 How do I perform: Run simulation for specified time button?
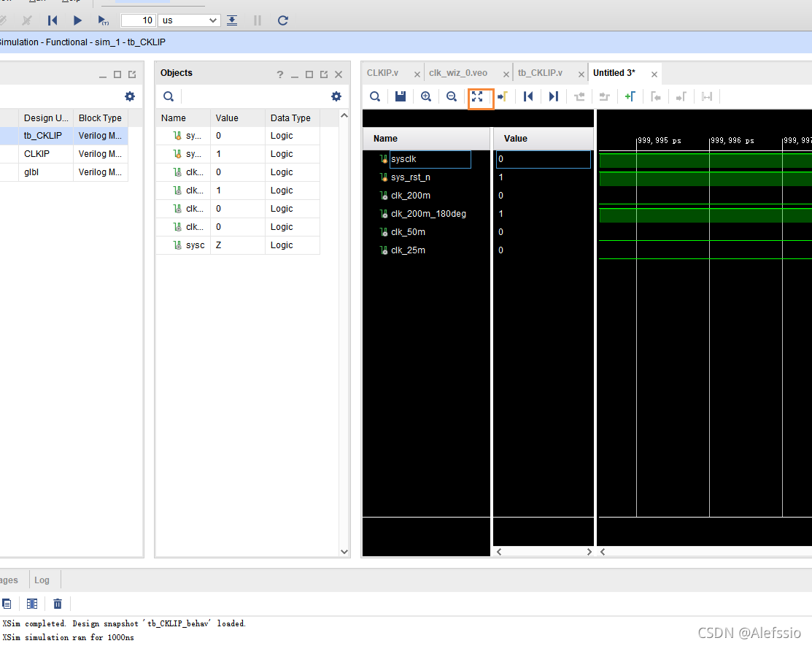click(103, 20)
